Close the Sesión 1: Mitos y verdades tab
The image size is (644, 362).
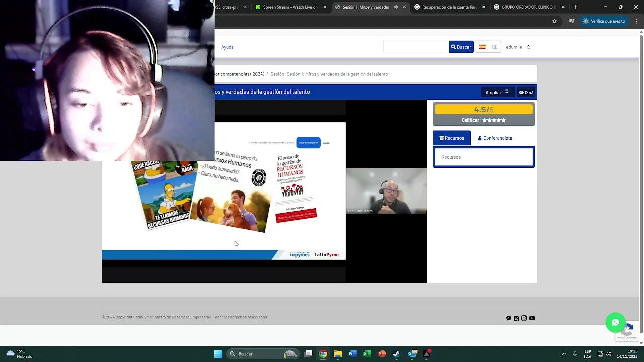pos(404,7)
